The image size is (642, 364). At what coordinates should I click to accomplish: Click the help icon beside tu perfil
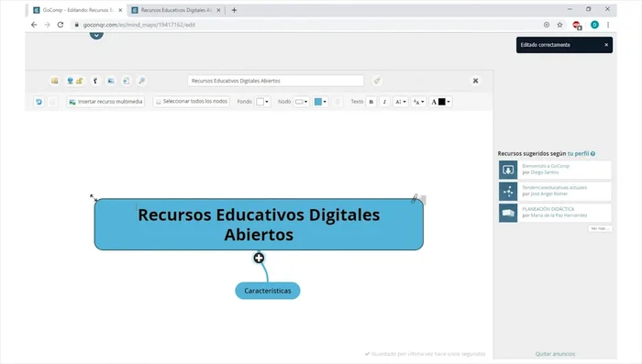pos(592,153)
